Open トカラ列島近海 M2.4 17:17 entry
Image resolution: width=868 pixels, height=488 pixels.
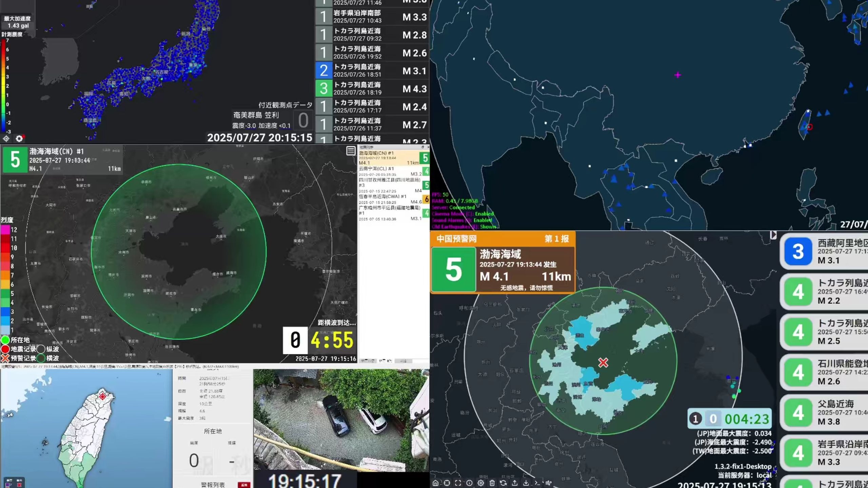click(x=372, y=106)
